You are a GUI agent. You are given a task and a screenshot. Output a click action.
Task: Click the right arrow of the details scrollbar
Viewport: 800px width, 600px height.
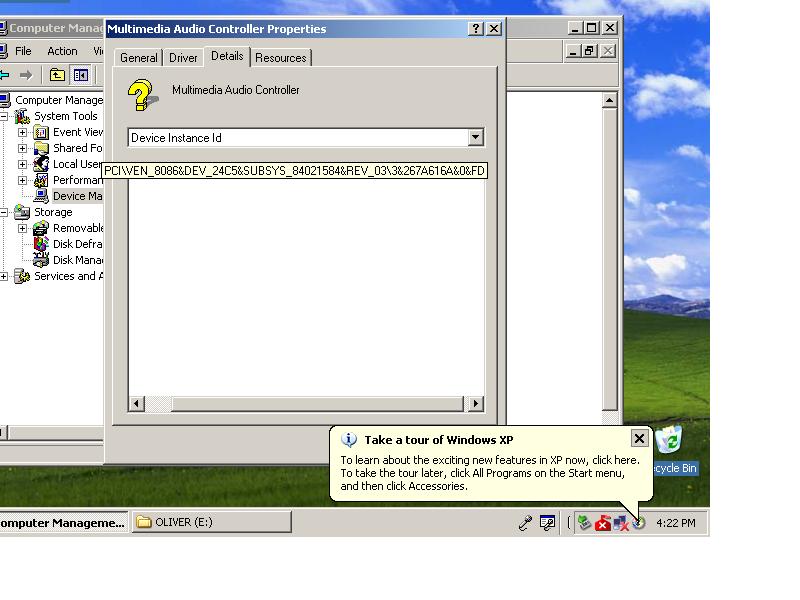click(x=476, y=404)
